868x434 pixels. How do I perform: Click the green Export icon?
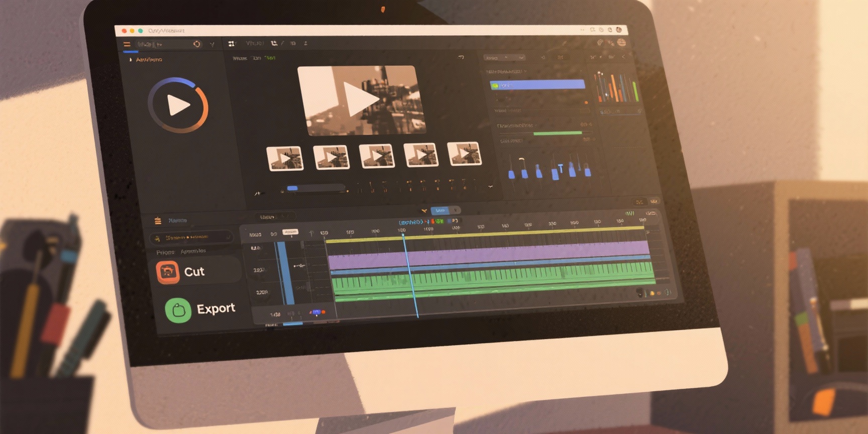[178, 310]
